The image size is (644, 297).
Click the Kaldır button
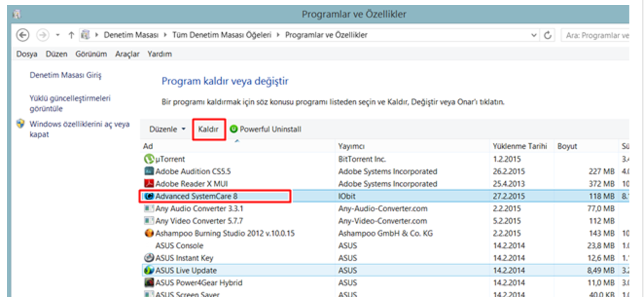208,129
